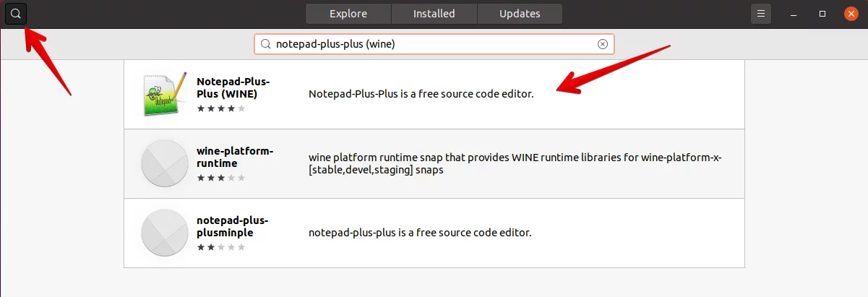Close the Software window
The width and height of the screenshot is (868, 297).
click(851, 13)
